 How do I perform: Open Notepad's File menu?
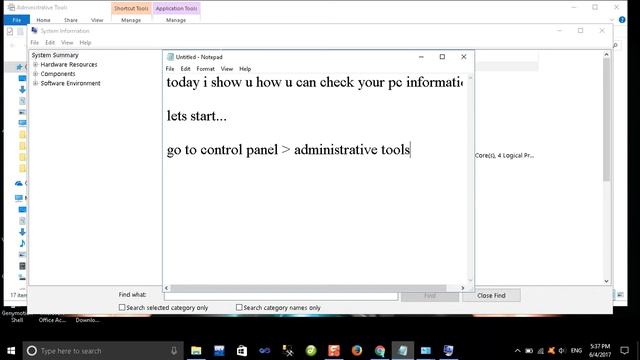(170, 69)
